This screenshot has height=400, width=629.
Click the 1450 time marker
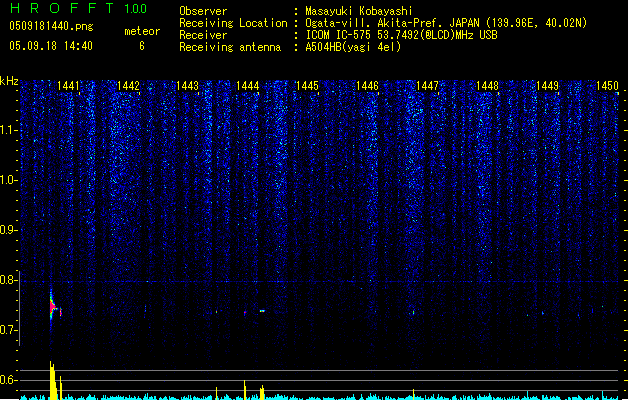coord(607,86)
